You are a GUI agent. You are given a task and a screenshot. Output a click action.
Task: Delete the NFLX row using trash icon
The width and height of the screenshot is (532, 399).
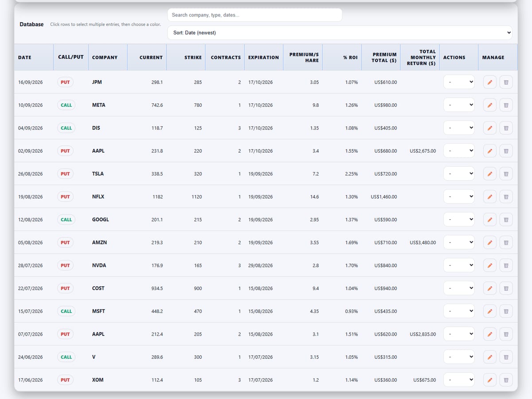[x=506, y=197]
